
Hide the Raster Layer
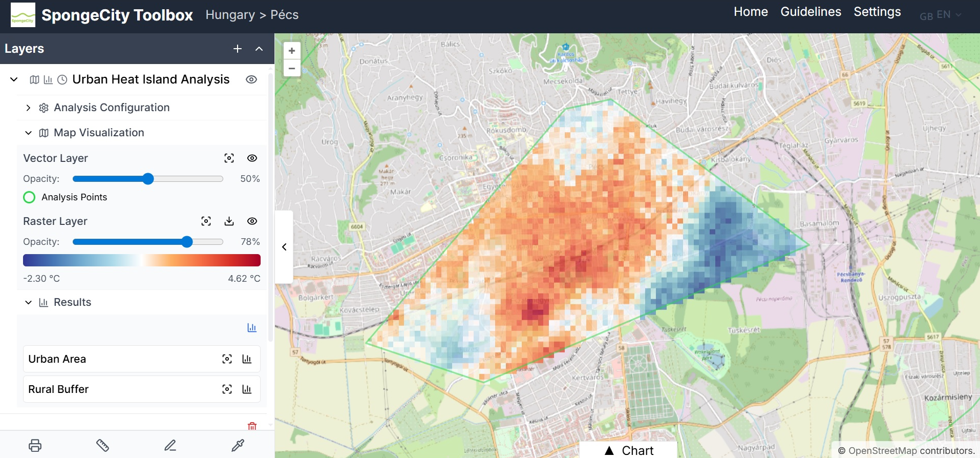coord(252,221)
